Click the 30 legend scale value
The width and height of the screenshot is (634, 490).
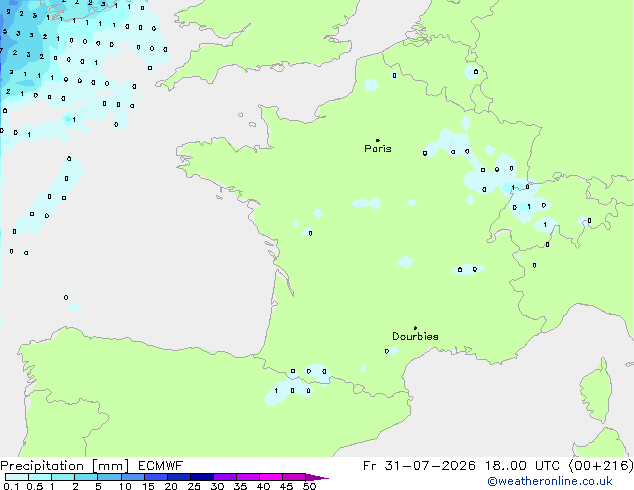coord(217,486)
